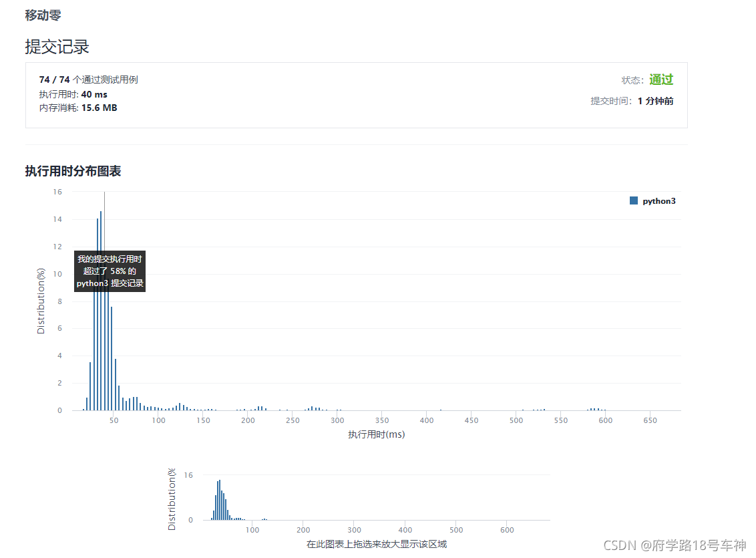Click x-axis label 300 in main chart

[x=337, y=420]
